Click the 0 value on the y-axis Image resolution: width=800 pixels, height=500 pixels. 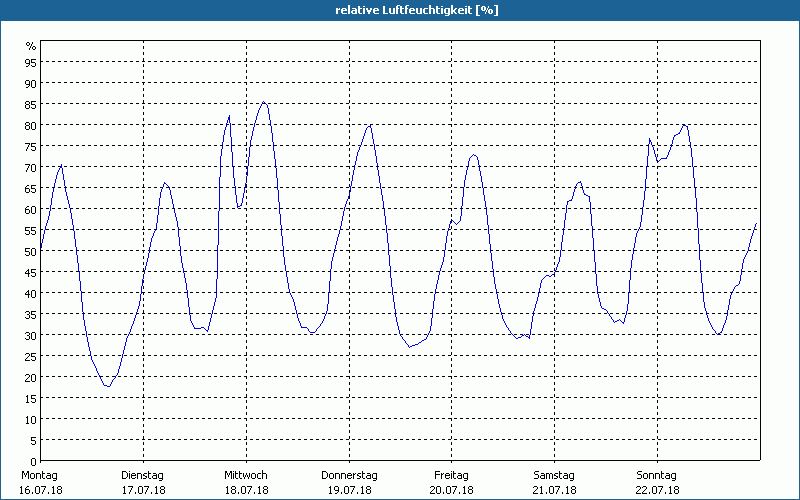click(34, 461)
